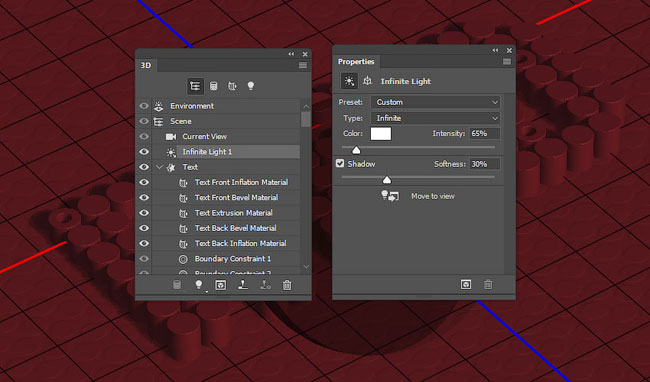Filter 3D panel by meshes
This screenshot has width=650, height=382.
pyautogui.click(x=213, y=86)
